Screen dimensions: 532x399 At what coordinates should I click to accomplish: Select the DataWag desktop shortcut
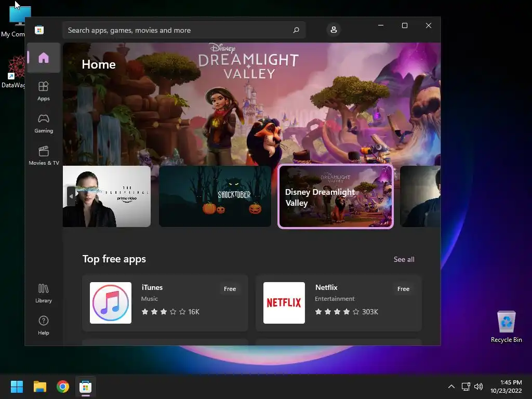[14, 72]
